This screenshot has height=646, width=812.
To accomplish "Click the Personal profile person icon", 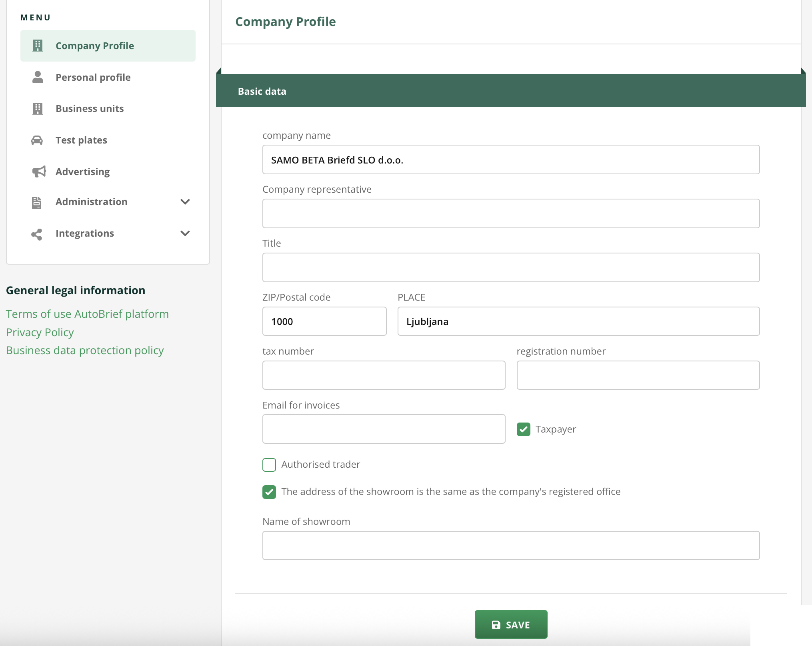I will click(x=38, y=77).
